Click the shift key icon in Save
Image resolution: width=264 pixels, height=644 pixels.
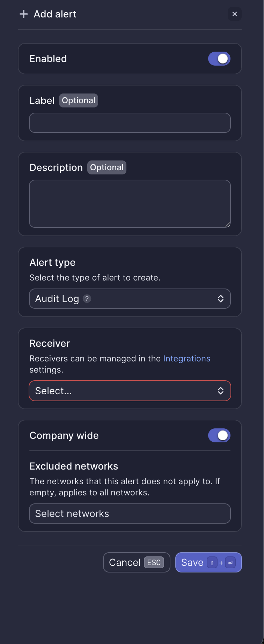click(212, 563)
